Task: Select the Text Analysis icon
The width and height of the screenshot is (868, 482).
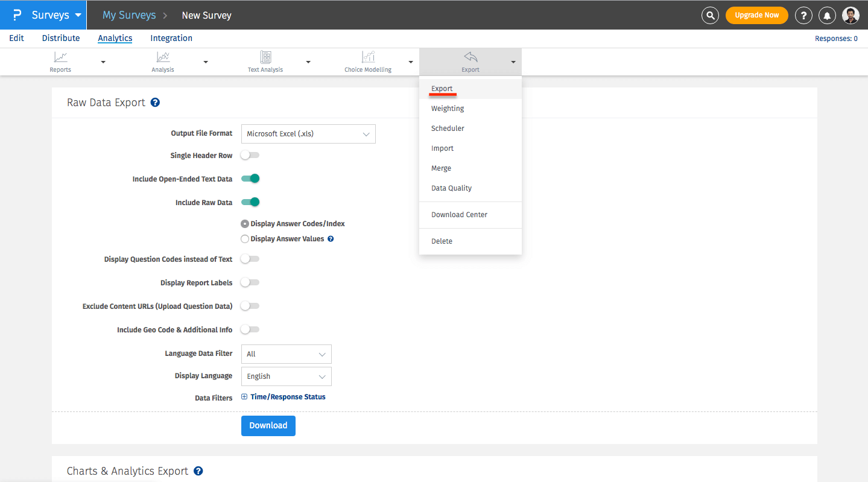Action: pos(265,57)
